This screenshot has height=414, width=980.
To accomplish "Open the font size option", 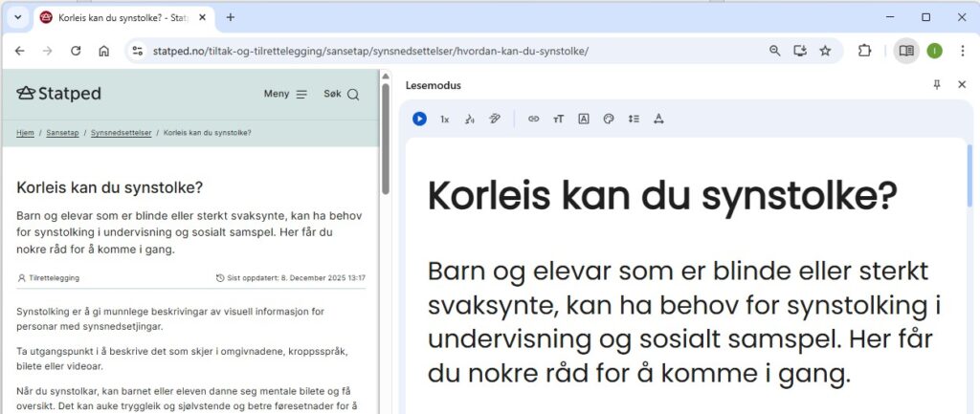I will tap(558, 119).
